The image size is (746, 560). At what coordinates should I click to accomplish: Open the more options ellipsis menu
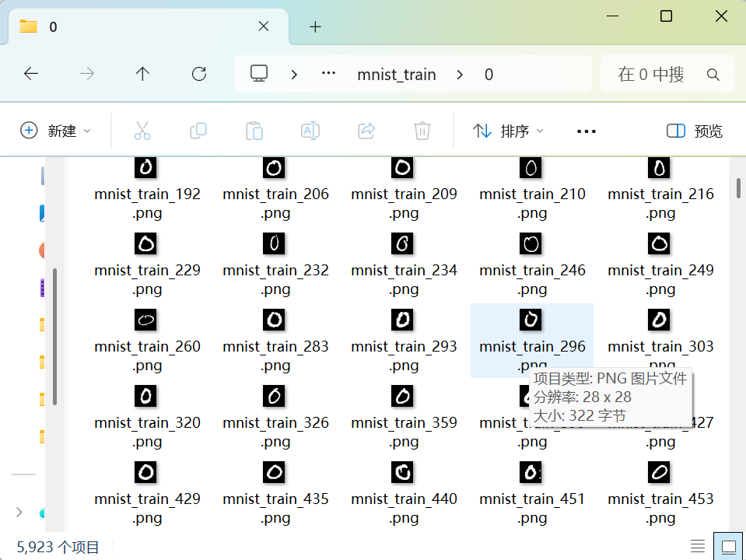coord(586,131)
